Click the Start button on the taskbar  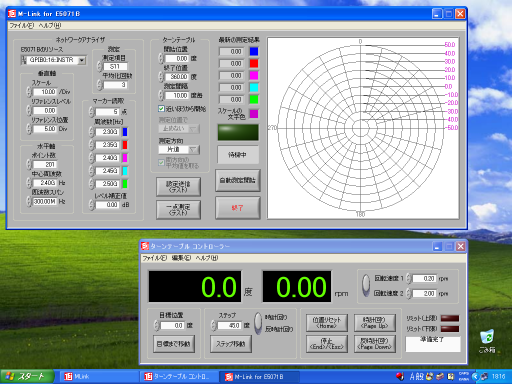[27, 377]
